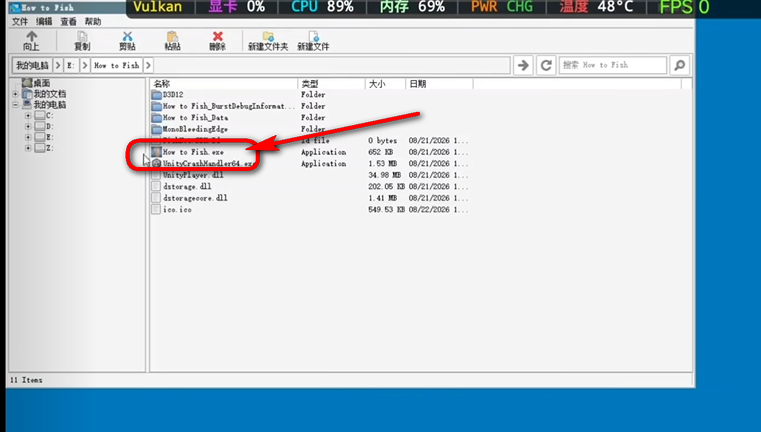Viewport: 761px width, 432px height.
Task: Click the search How to Fish field
Action: [x=613, y=65]
